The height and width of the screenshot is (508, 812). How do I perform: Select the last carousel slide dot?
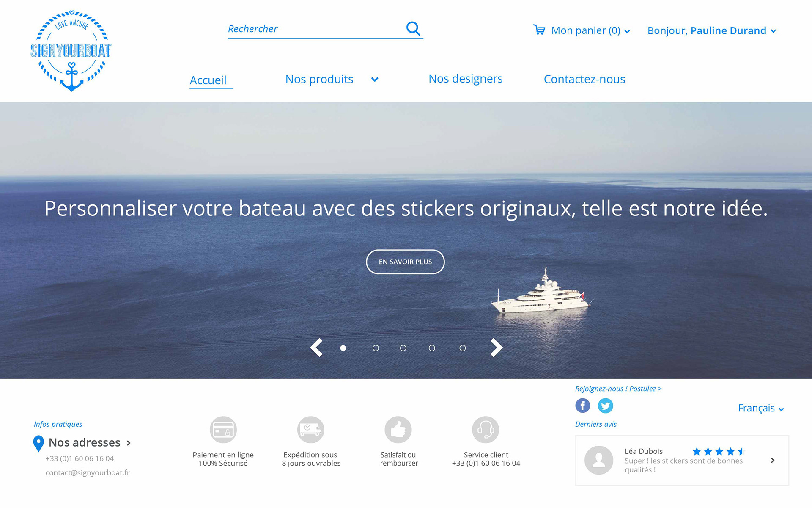(x=463, y=348)
